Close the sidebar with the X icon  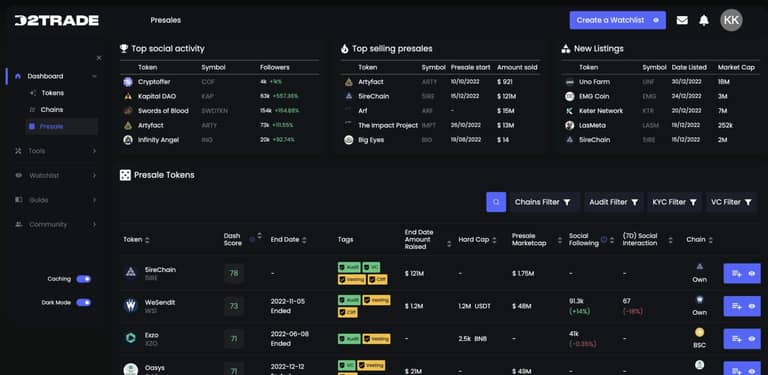click(99, 58)
